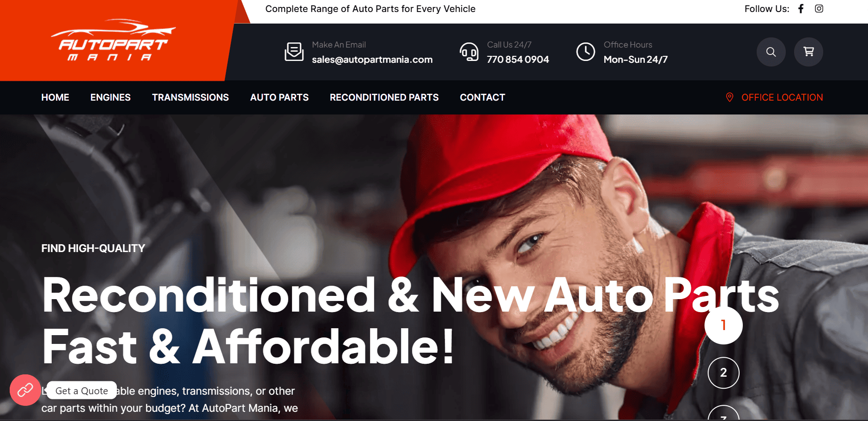Click the OFFICE LOCATION link
The image size is (868, 421).
pyautogui.click(x=782, y=97)
